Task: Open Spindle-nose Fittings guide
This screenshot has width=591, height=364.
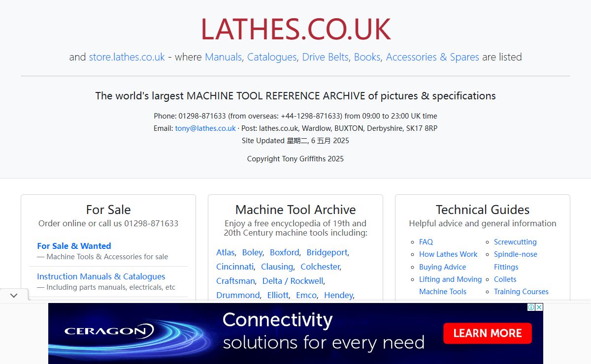Action: click(x=515, y=261)
